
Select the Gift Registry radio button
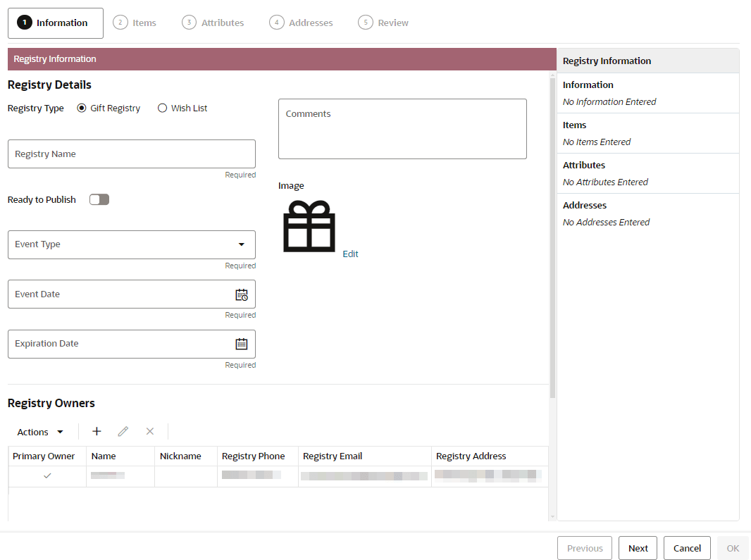pyautogui.click(x=82, y=108)
